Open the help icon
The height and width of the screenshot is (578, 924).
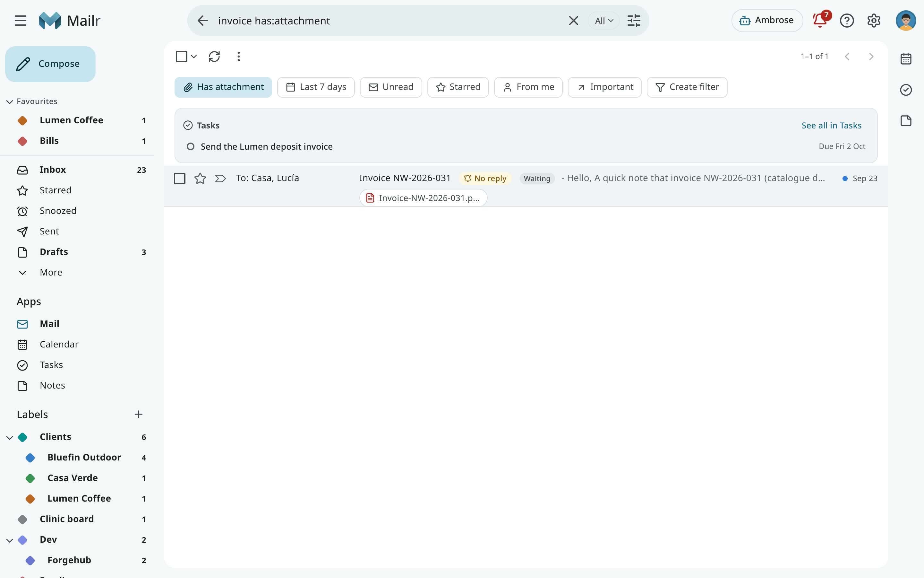pos(847,21)
